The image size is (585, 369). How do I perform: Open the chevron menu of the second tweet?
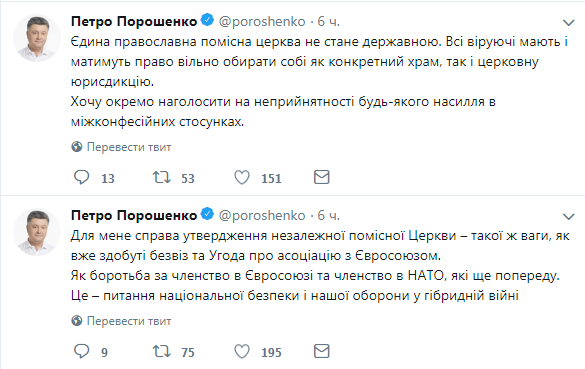click(x=568, y=216)
